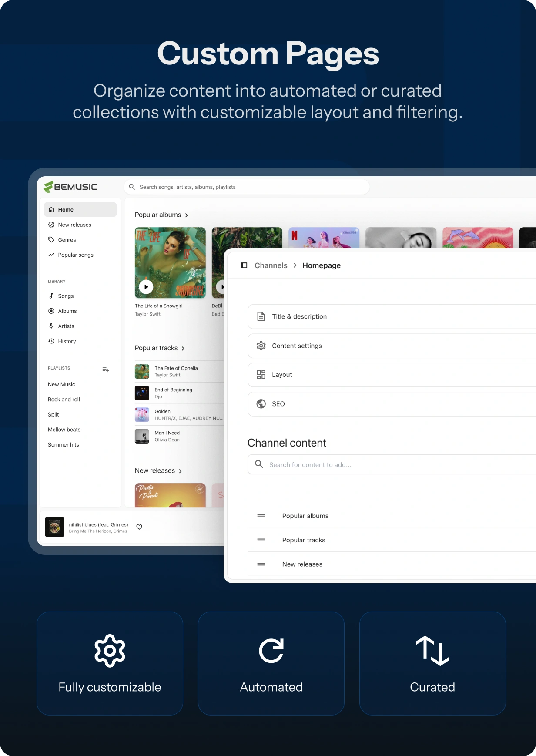The width and height of the screenshot is (536, 756).
Task: Select the Popular albums channel content row
Action: pos(392,516)
